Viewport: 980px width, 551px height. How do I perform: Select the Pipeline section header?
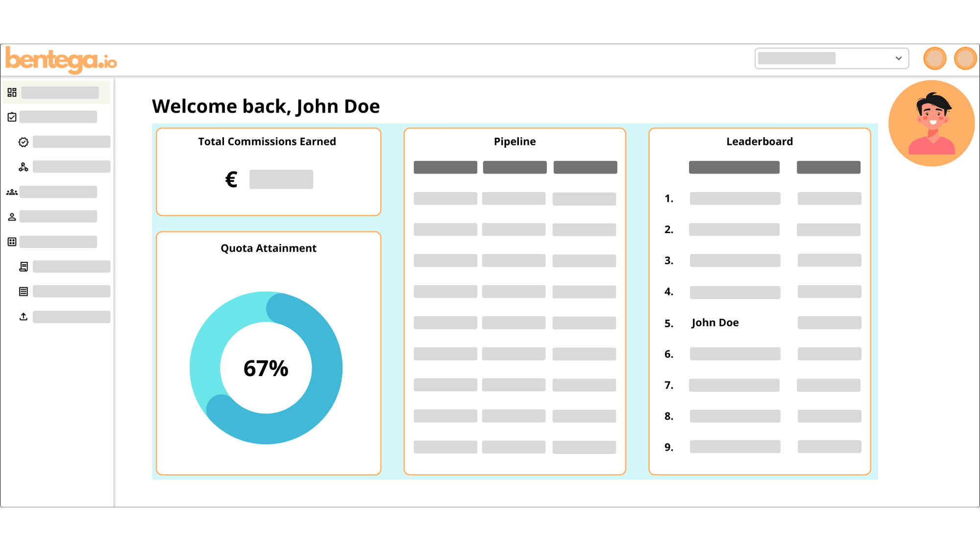coord(515,141)
